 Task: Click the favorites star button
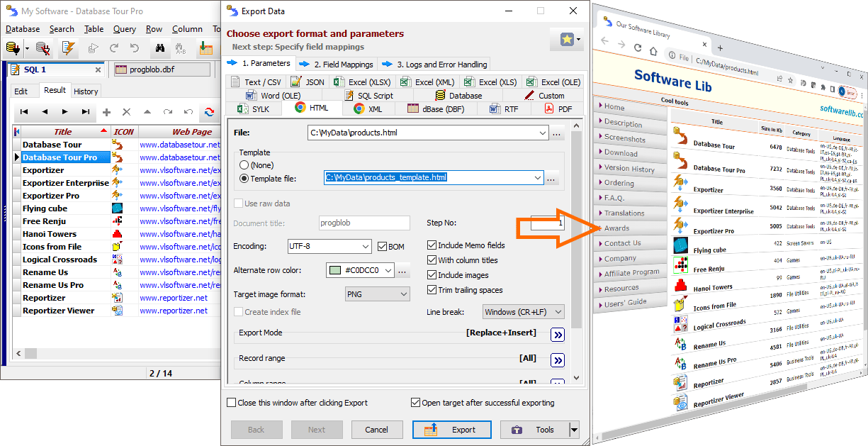click(x=567, y=40)
